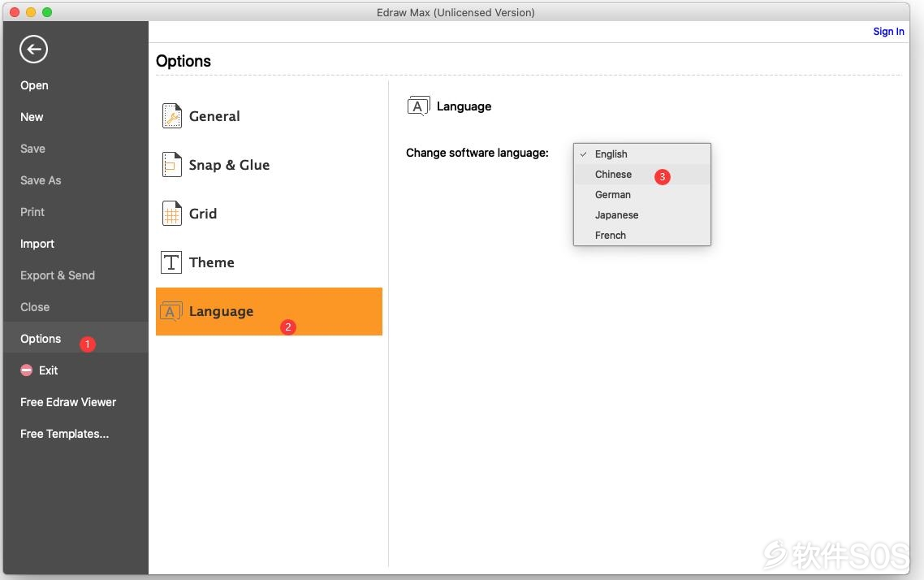Click the Exit menu entry
Viewport: 924px width, 580px height.
76,370
